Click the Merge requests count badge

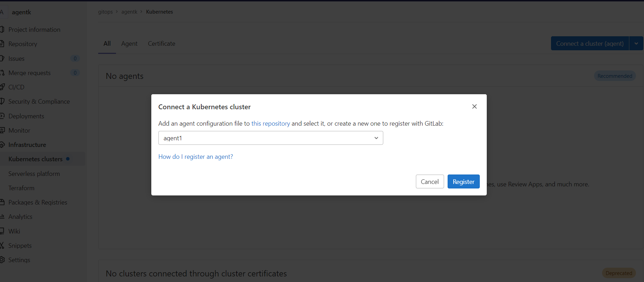[x=75, y=73]
